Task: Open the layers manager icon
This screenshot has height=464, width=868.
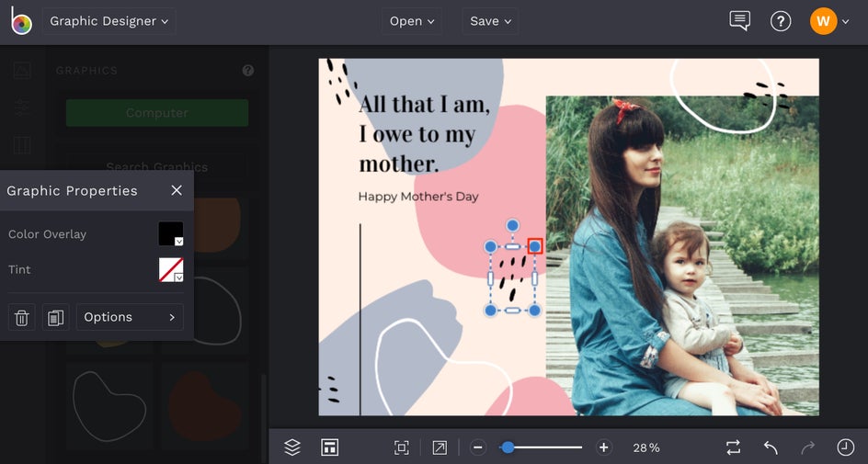Action: (x=292, y=447)
